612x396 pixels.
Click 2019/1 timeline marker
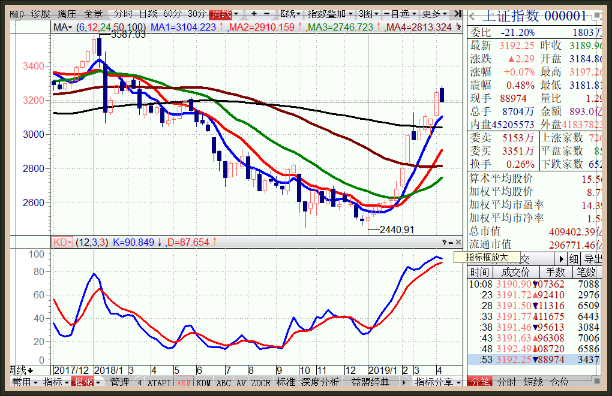pos(382,370)
